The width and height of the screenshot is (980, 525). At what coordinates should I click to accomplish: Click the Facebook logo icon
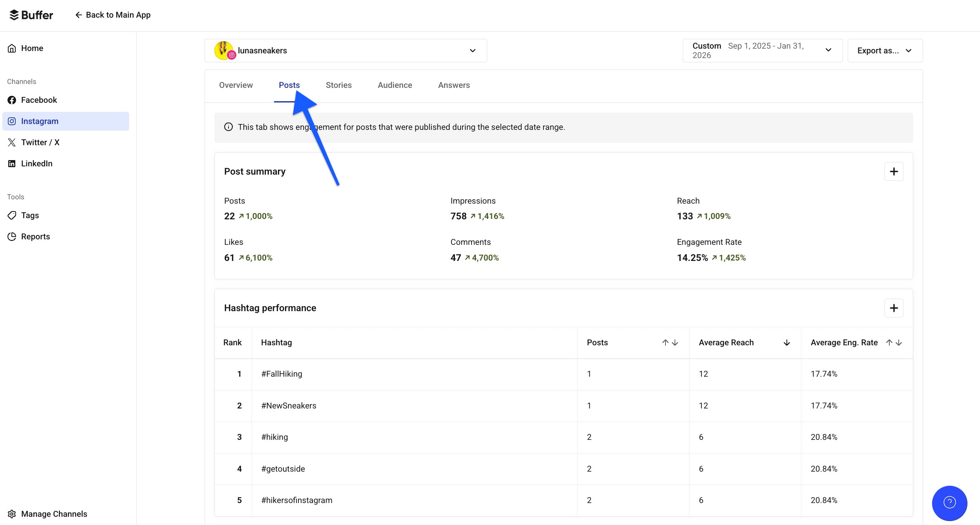[x=12, y=100]
